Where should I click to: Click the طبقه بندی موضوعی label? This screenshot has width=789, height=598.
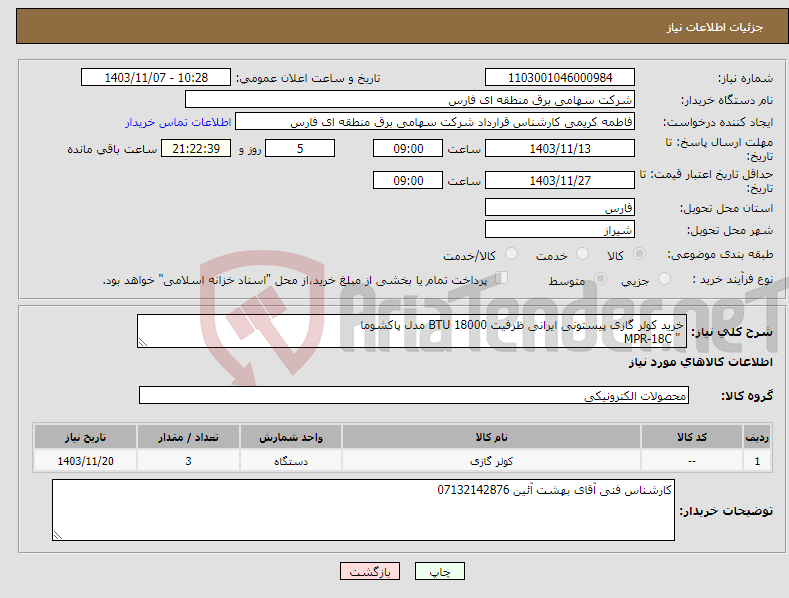tap(720, 254)
